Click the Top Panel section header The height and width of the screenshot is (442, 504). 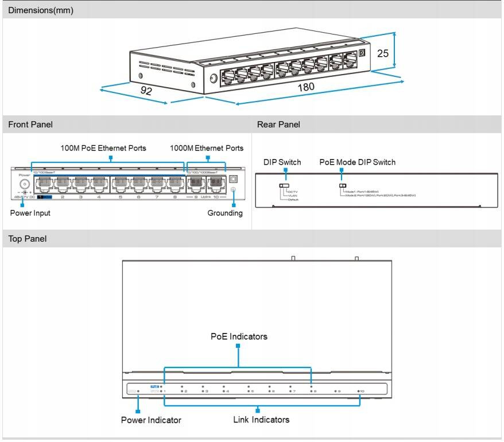[x=28, y=239]
